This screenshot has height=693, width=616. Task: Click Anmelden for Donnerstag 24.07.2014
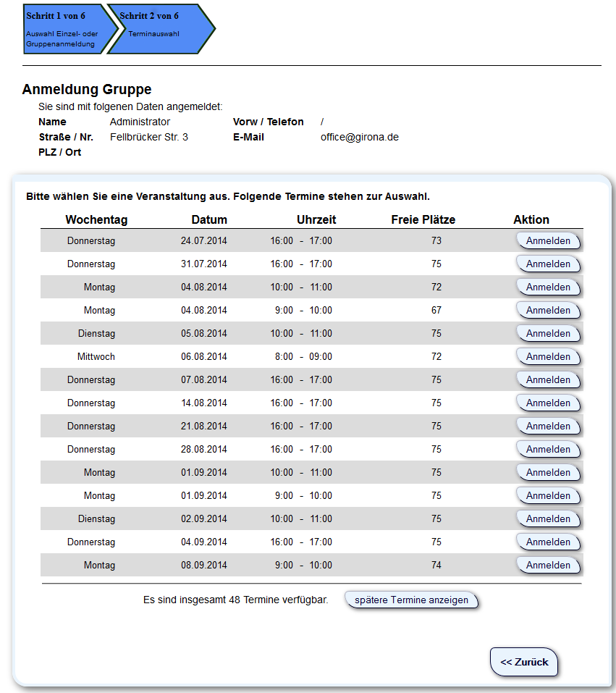pyautogui.click(x=548, y=241)
